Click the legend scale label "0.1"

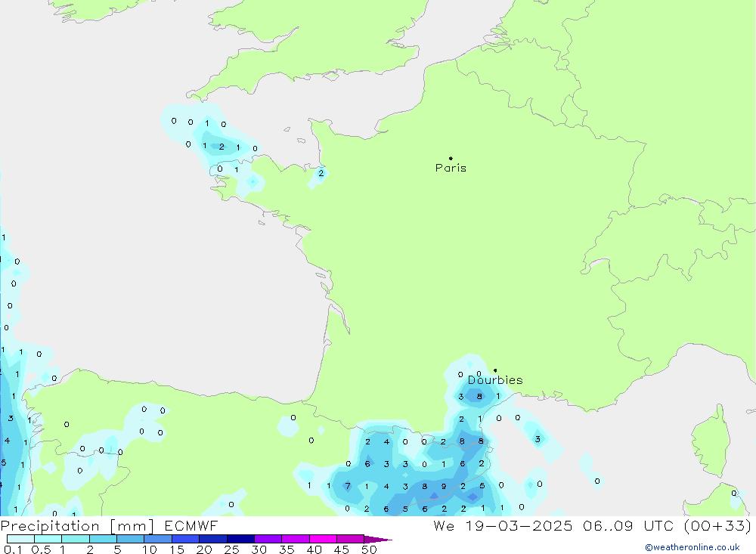click(13, 549)
